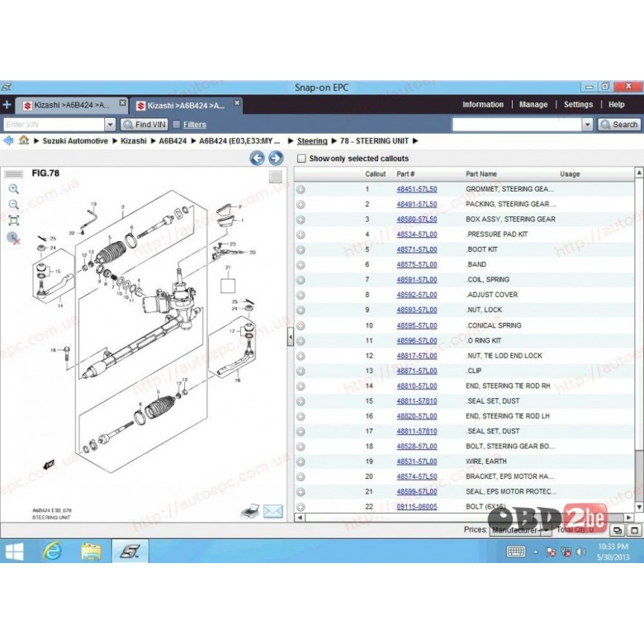This screenshot has height=644, width=644.
Task: Open part number 48580-57L50 link
Action: 416,220
